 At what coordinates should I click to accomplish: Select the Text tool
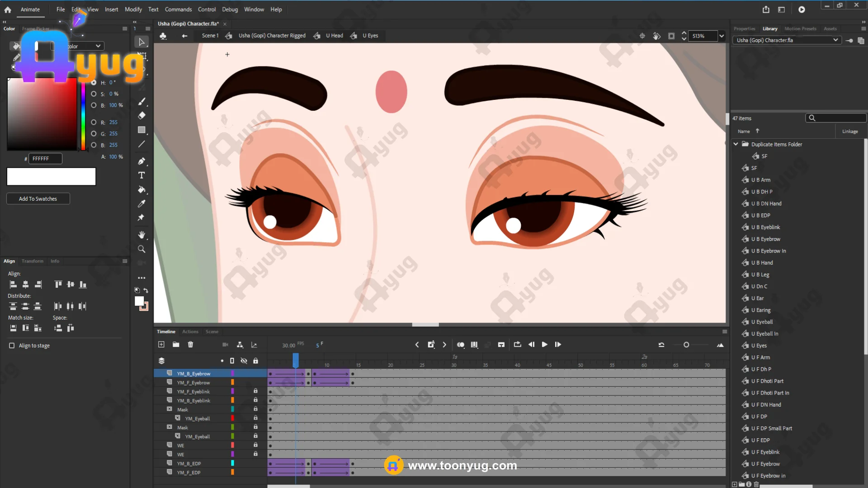[x=142, y=175]
